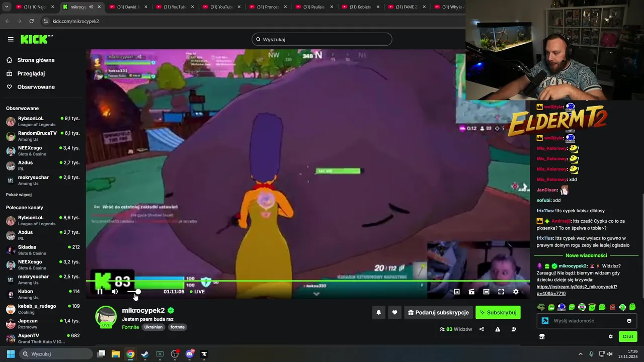
Task: Open OBS Studio from taskbar
Action: pos(175,354)
